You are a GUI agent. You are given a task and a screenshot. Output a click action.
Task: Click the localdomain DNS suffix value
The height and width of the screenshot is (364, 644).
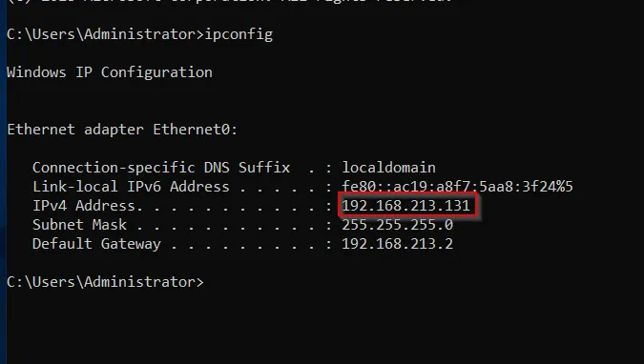click(388, 168)
